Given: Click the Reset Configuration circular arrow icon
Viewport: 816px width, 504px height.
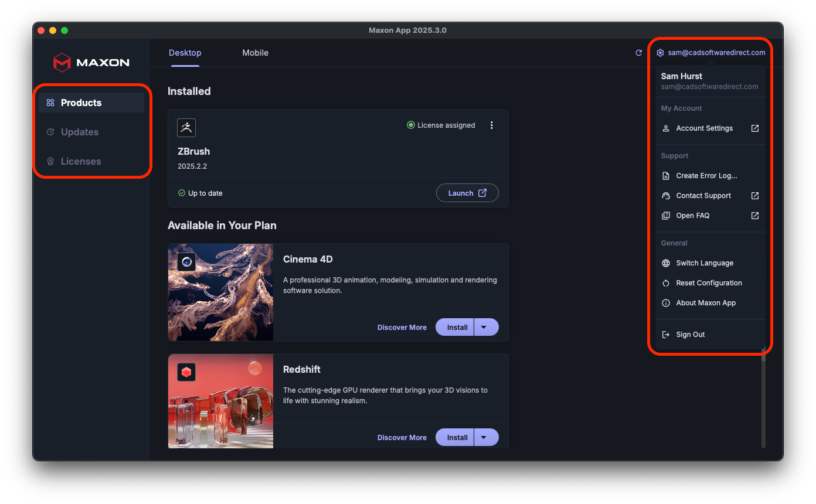Looking at the screenshot, I should [665, 283].
